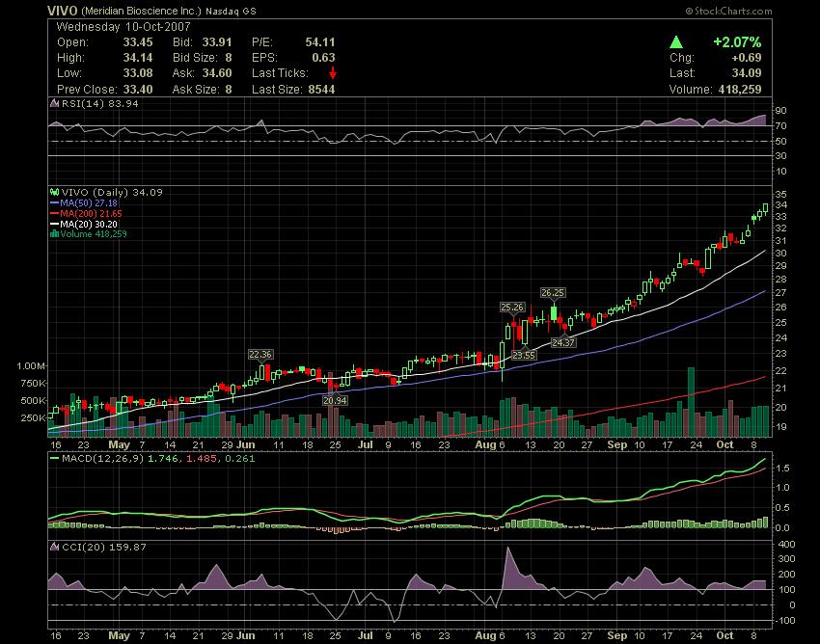The width and height of the screenshot is (820, 644).
Task: Click the P/E value 54.11
Action: tap(320, 41)
